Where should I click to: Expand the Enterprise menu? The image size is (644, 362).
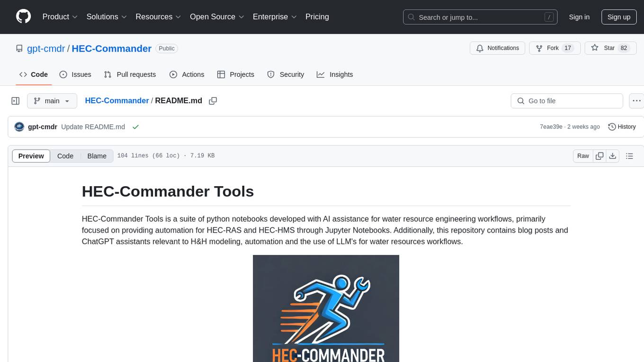pyautogui.click(x=275, y=17)
